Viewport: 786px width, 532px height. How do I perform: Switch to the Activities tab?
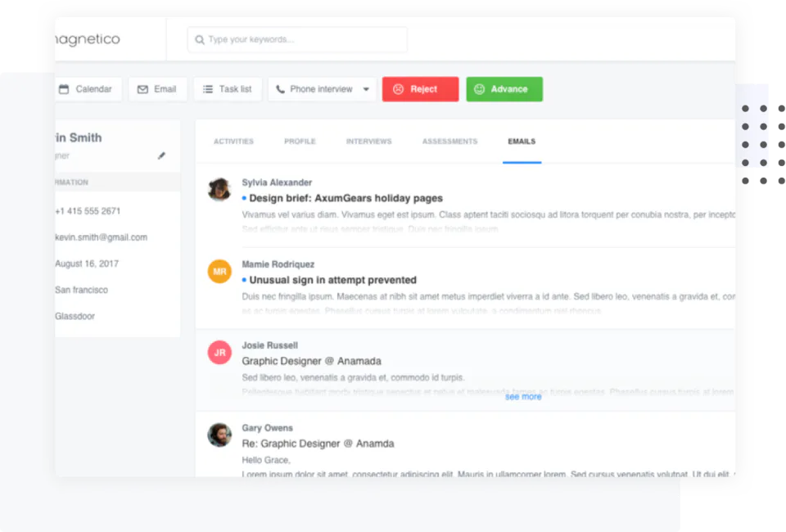point(233,142)
